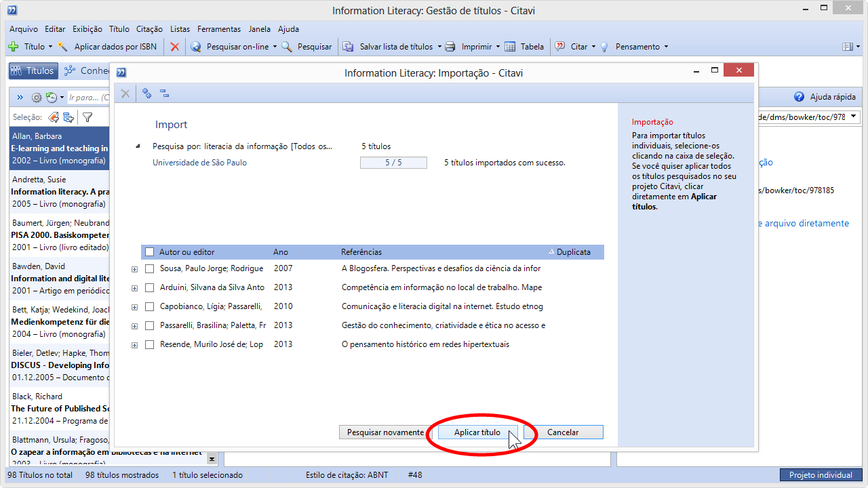This screenshot has width=868, height=488.
Task: Check the Capobianco, Lígia row checkbox
Action: tap(150, 307)
